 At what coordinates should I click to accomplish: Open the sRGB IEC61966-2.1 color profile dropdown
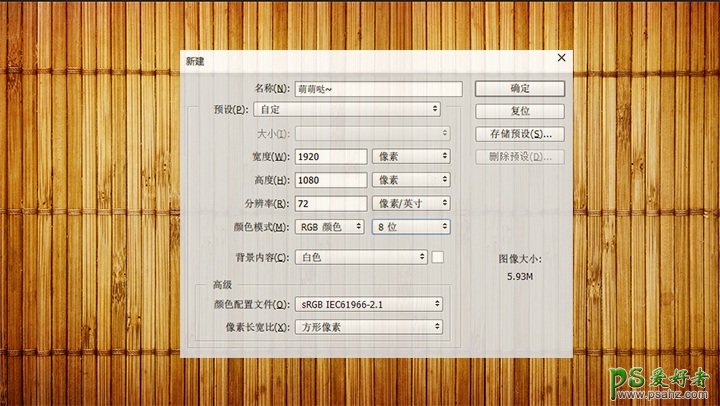coord(370,304)
